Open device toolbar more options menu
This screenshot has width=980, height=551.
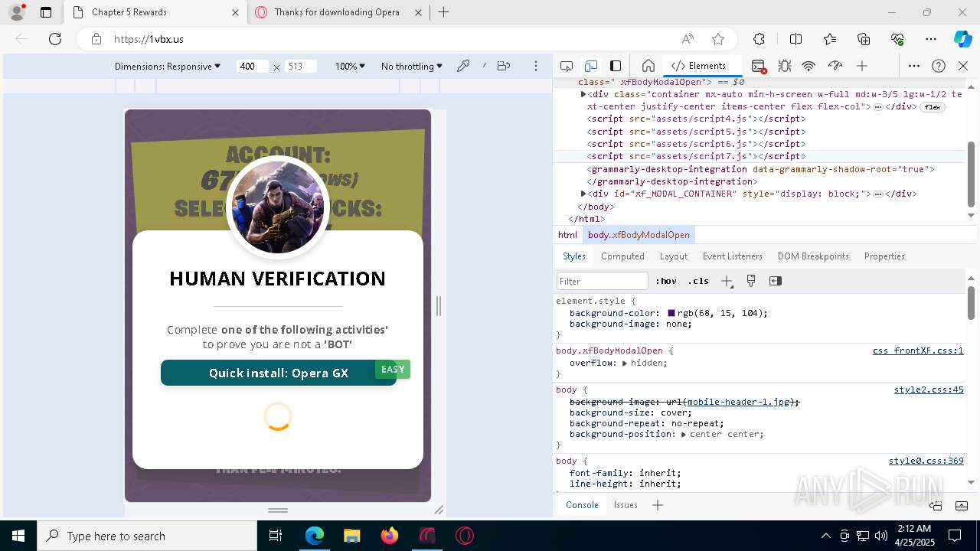(x=537, y=66)
